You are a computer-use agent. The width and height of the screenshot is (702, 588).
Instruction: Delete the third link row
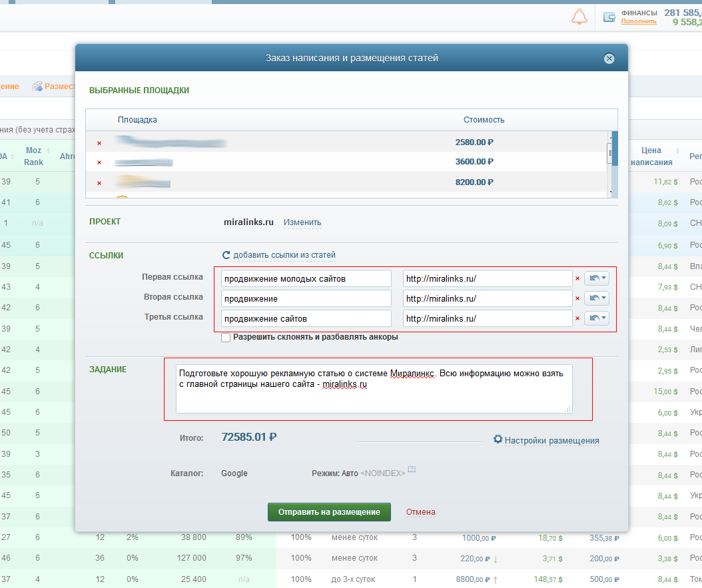coord(577,318)
